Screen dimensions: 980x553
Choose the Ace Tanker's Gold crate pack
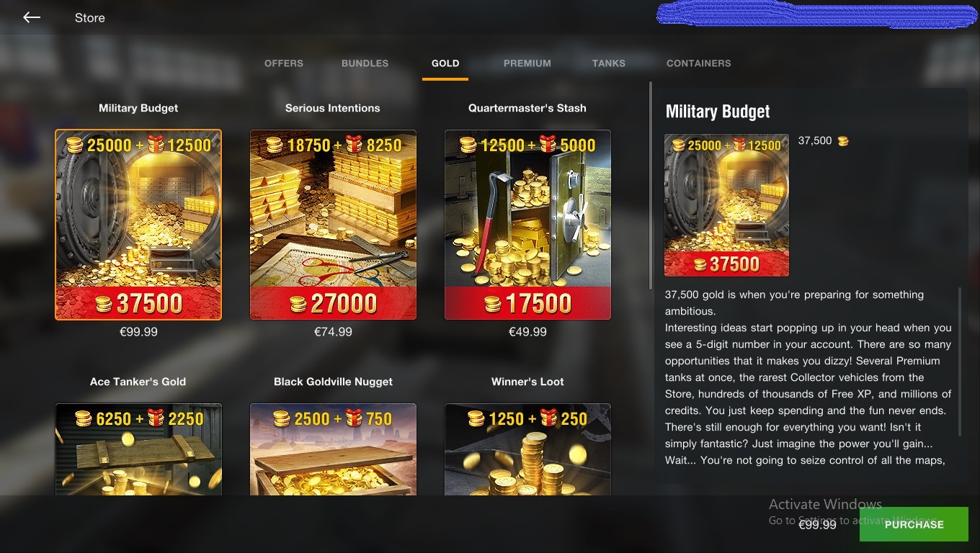point(138,449)
